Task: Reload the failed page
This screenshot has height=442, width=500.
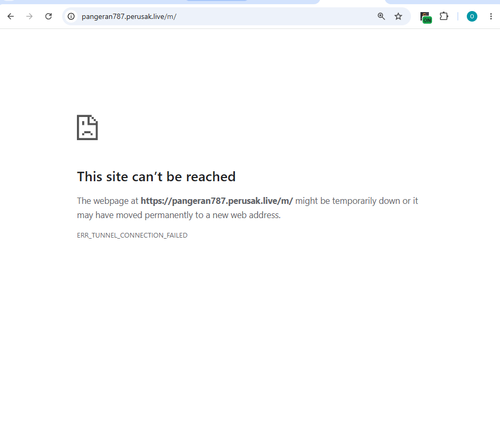Action: 48,16
